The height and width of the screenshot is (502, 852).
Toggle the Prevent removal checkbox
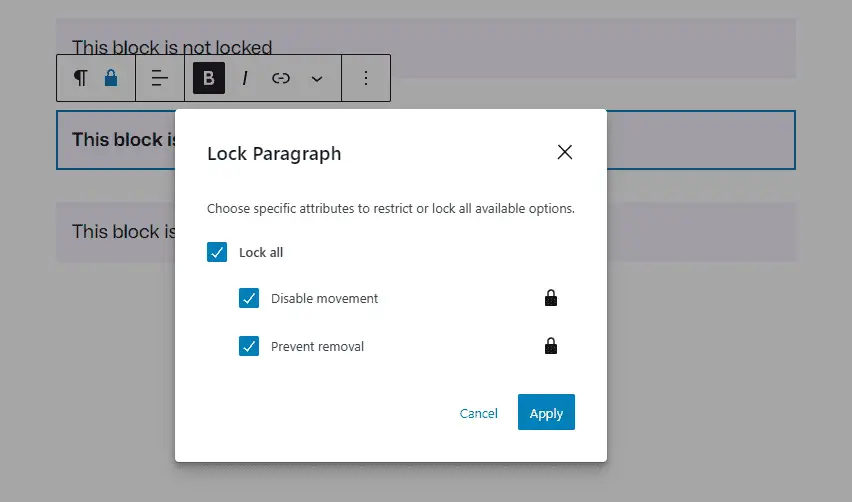tap(249, 347)
